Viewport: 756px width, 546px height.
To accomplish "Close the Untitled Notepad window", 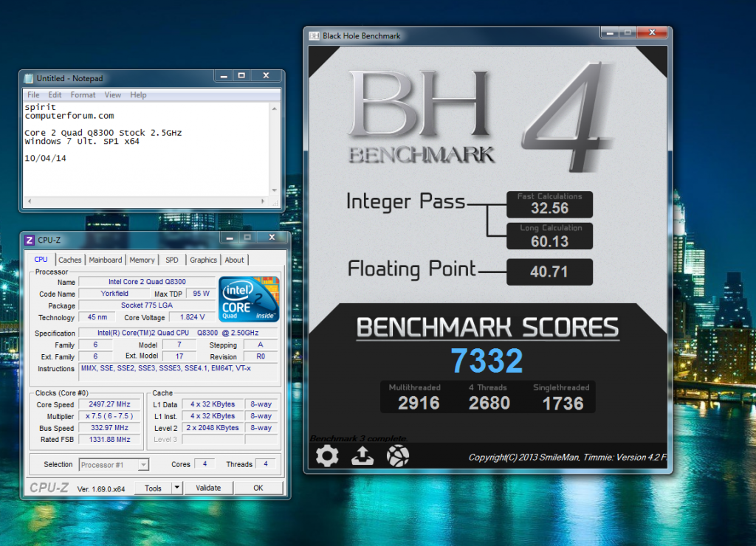I will pos(266,75).
